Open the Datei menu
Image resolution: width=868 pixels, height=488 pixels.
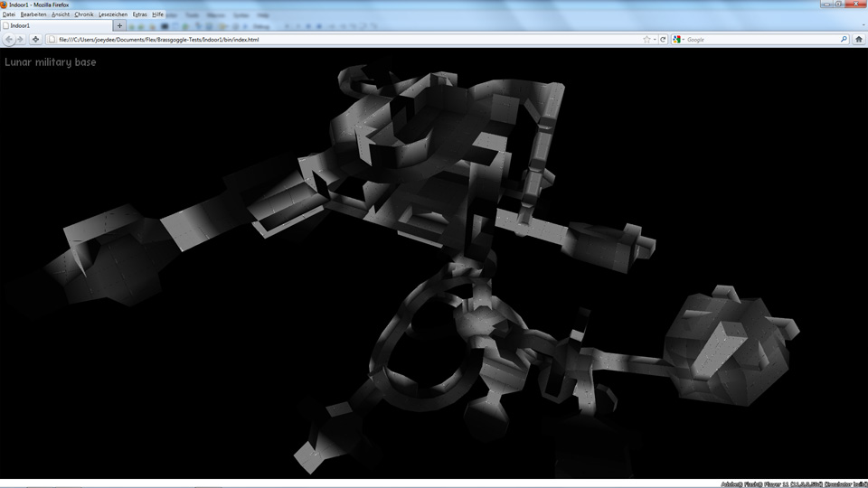(x=9, y=15)
